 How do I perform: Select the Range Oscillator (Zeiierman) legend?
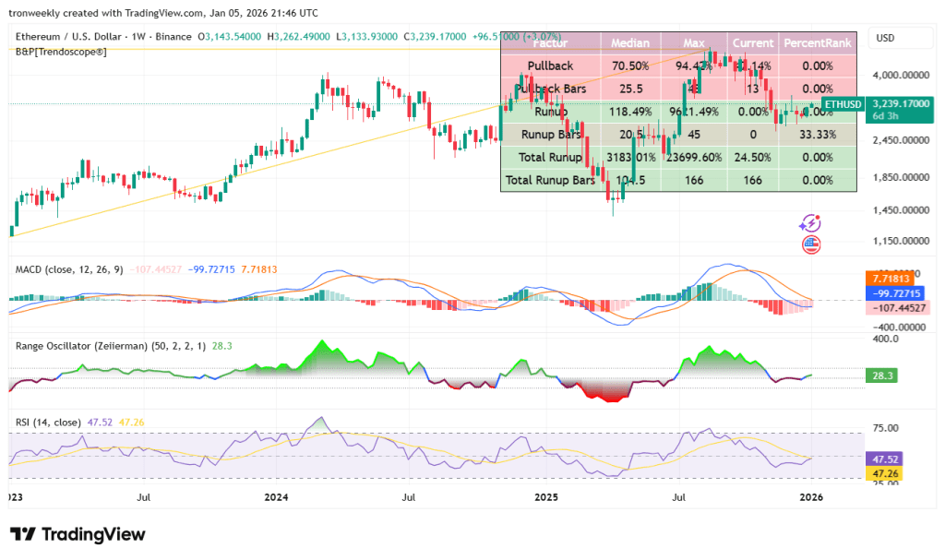pos(111,346)
